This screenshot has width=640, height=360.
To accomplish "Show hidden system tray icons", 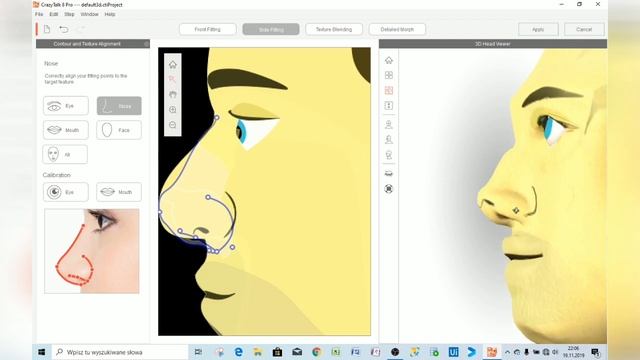I will tap(507, 352).
